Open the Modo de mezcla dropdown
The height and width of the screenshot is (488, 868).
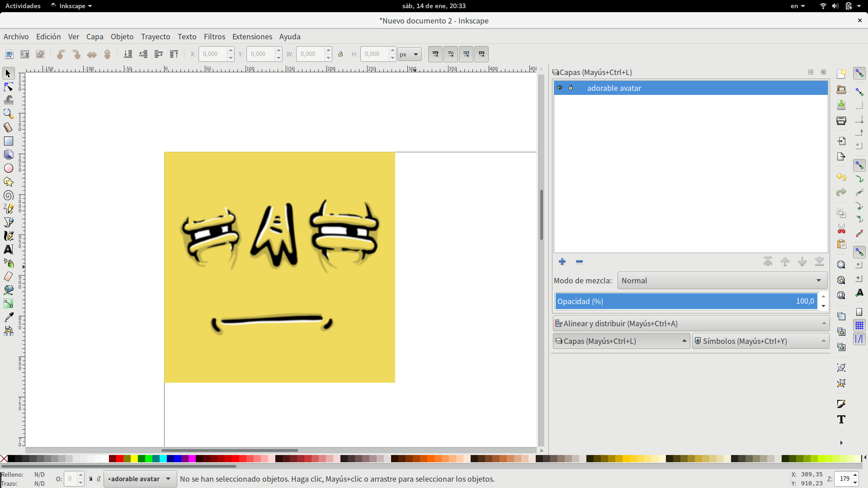722,281
